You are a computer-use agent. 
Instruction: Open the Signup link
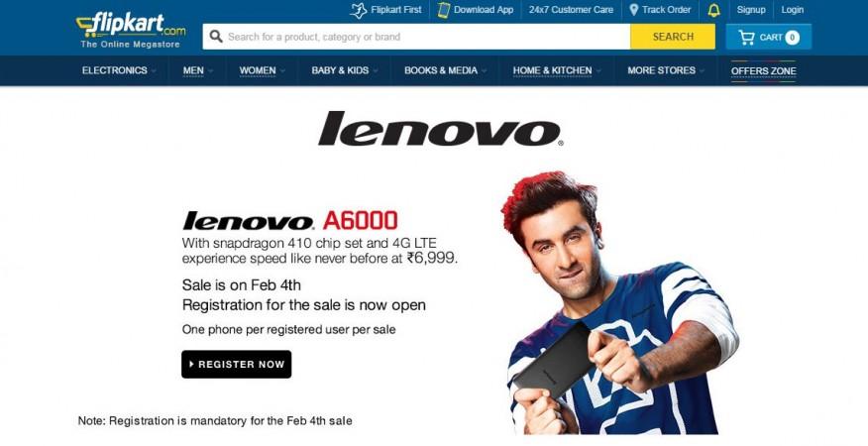pyautogui.click(x=751, y=10)
